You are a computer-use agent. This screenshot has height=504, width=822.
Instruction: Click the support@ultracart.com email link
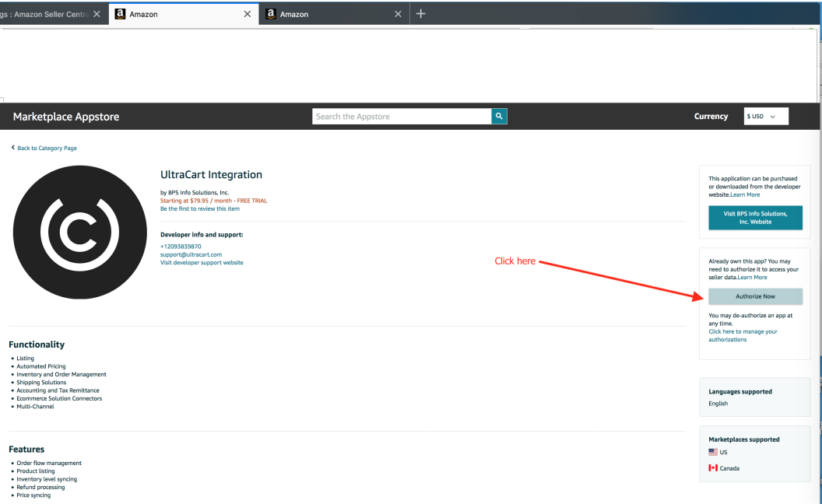[x=191, y=254]
